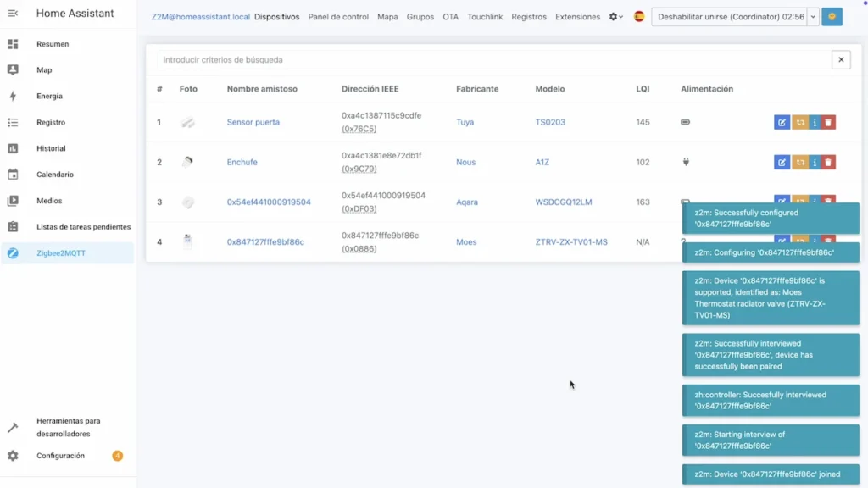Clear the search box with X button
Screen dimensions: 868x488
[x=841, y=60]
